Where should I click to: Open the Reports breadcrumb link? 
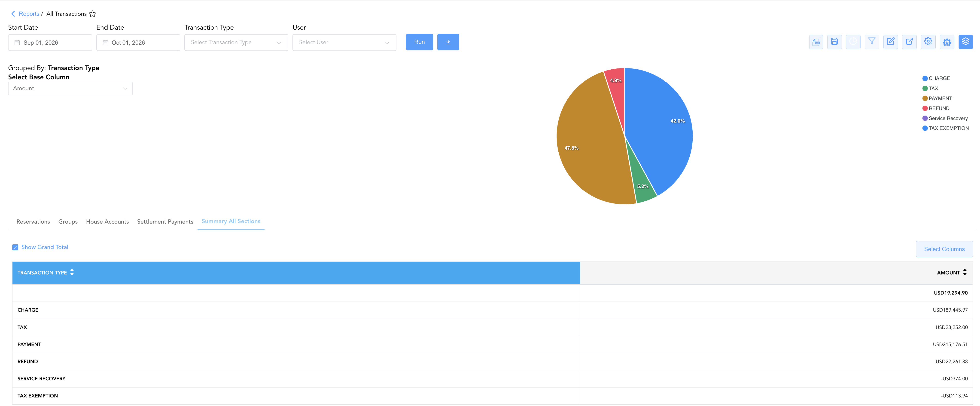coord(29,14)
